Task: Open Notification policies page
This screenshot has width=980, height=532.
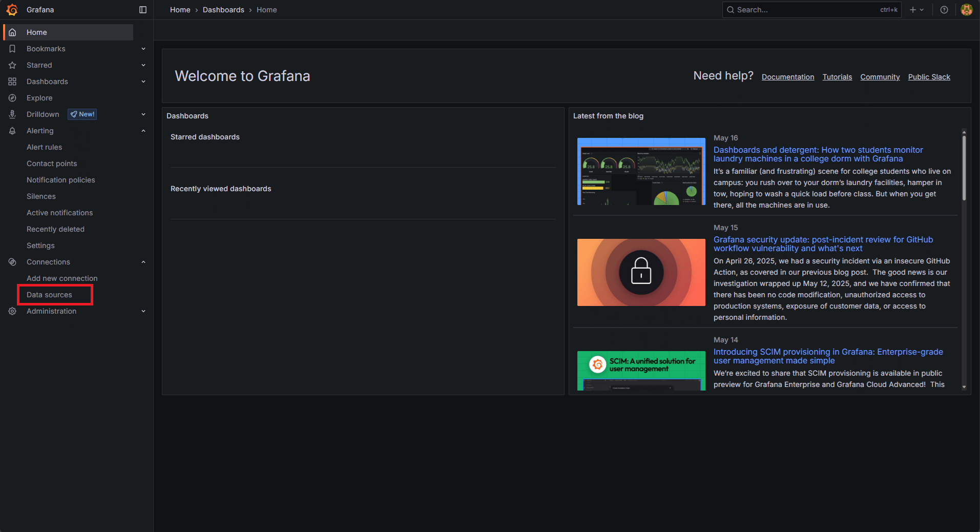Action: point(60,180)
